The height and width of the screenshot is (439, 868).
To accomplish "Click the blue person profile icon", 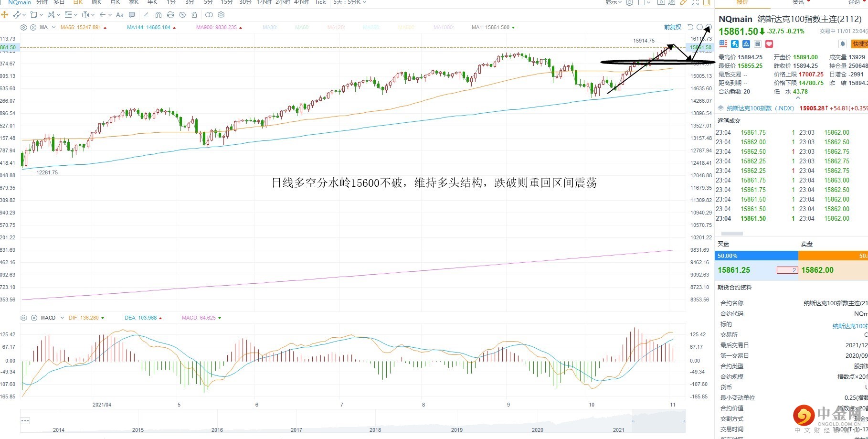I will [x=746, y=44].
